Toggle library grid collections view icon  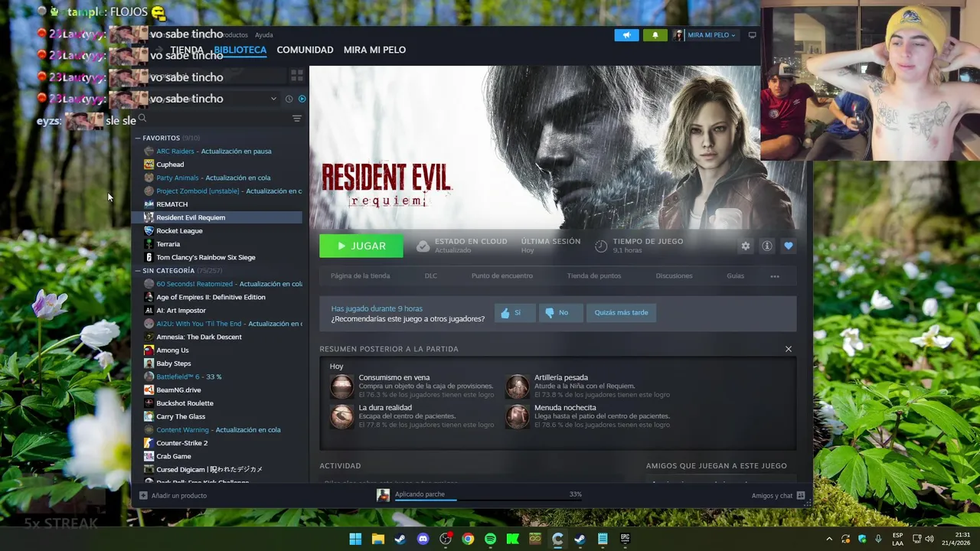[x=296, y=75]
